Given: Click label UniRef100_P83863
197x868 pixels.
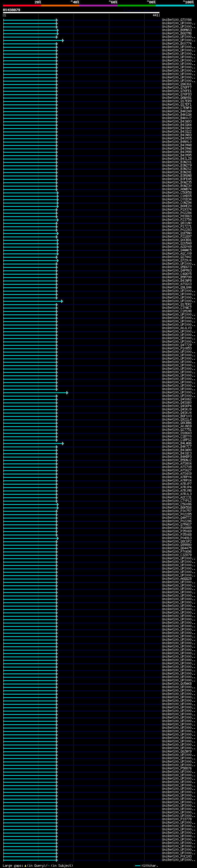Looking at the screenshot, I should coord(177,216).
